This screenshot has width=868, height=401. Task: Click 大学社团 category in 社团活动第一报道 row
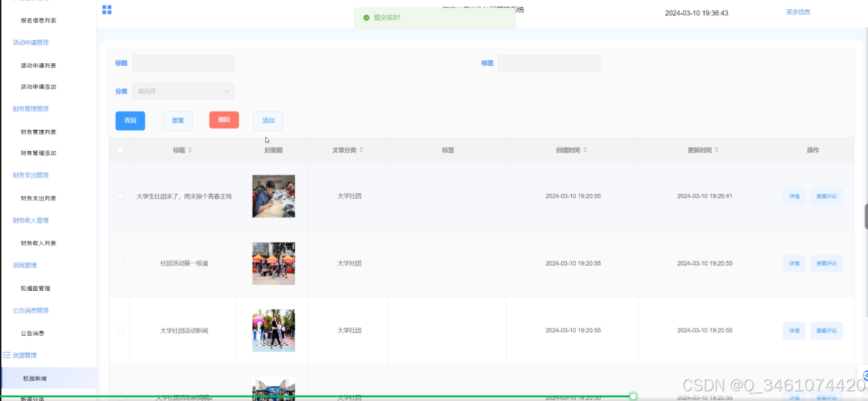[349, 263]
